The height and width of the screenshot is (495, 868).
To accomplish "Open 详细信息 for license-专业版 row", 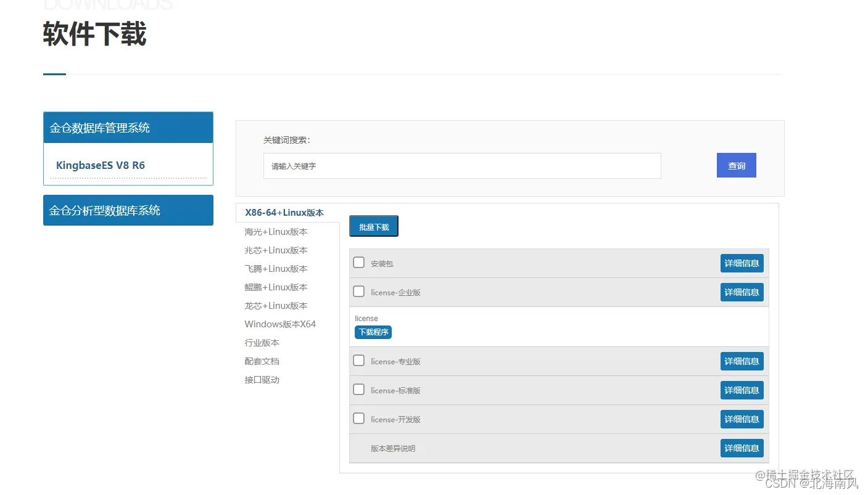I will pyautogui.click(x=742, y=361).
